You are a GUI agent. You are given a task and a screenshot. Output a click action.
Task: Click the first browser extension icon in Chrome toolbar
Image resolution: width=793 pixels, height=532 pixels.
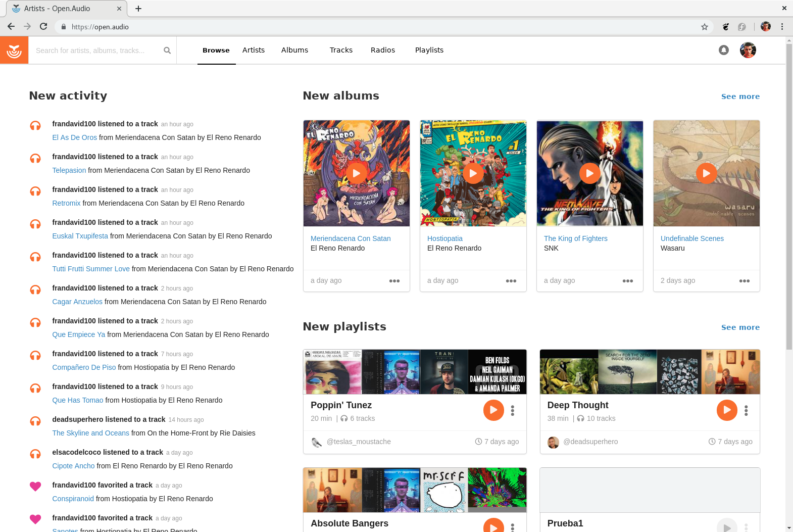click(726, 27)
